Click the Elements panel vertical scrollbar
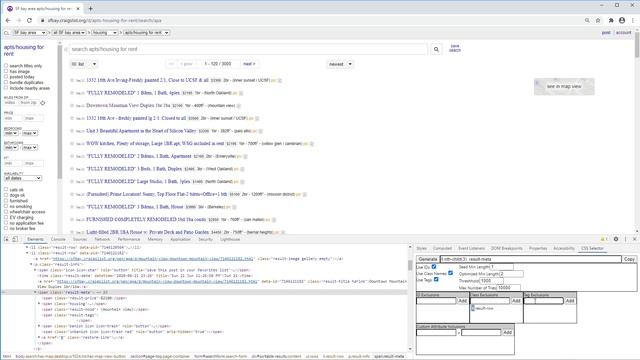Viewport: 640px width, 360px height. (x=410, y=265)
